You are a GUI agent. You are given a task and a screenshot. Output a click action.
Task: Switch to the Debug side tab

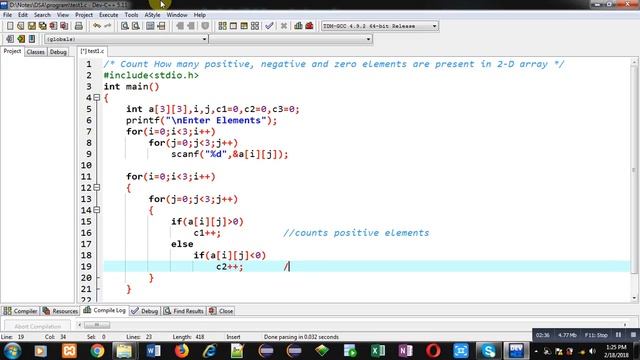58,52
